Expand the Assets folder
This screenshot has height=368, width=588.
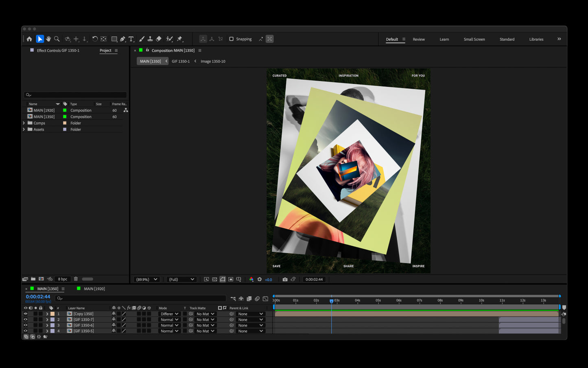(24, 129)
